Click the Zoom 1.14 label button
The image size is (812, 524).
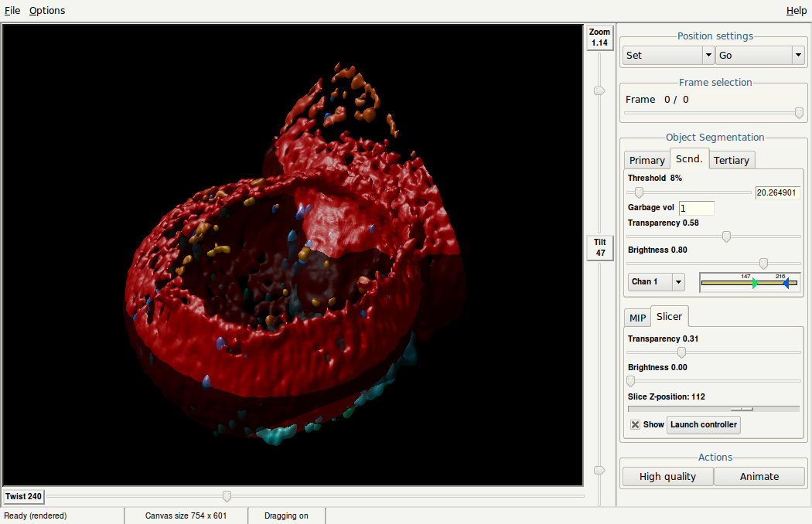click(599, 37)
